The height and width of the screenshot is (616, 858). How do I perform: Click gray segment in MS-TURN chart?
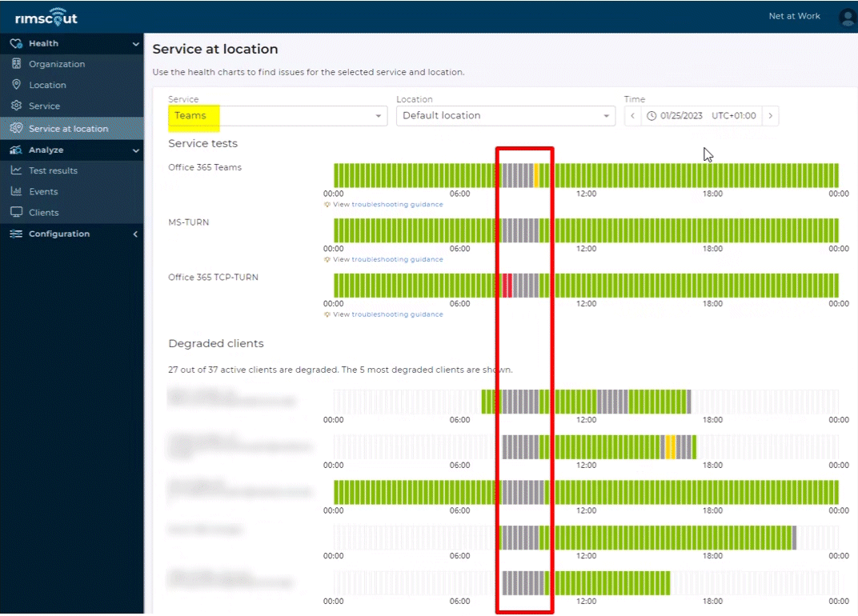pyautogui.click(x=519, y=230)
